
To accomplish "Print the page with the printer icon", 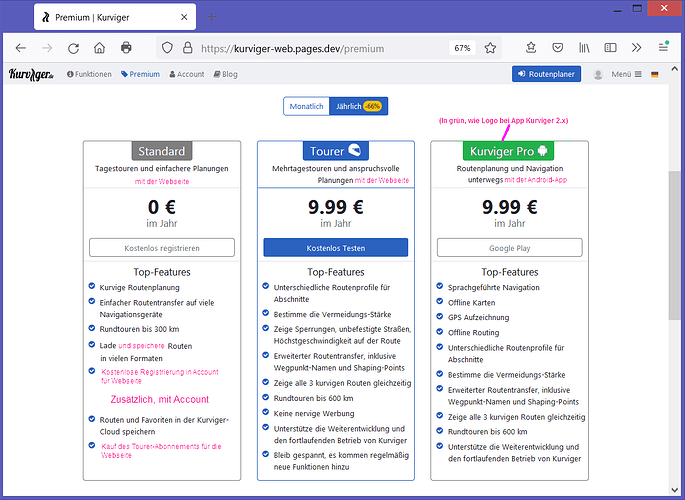I will tap(126, 48).
